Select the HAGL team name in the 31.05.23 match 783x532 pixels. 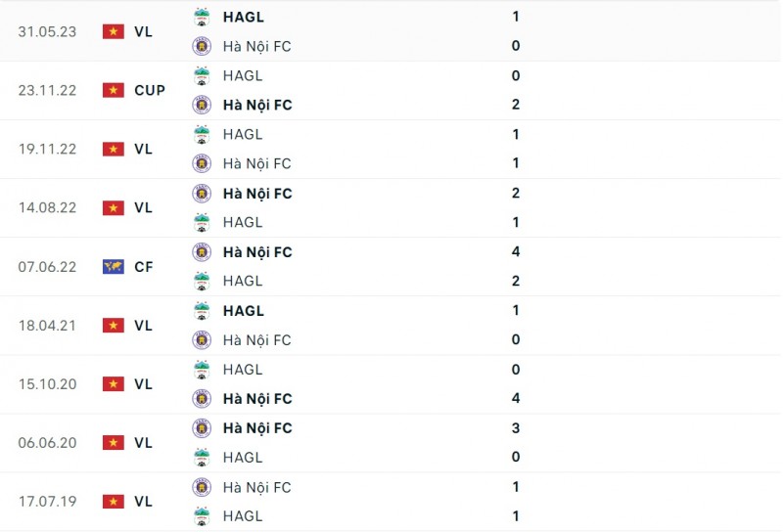[x=243, y=17]
